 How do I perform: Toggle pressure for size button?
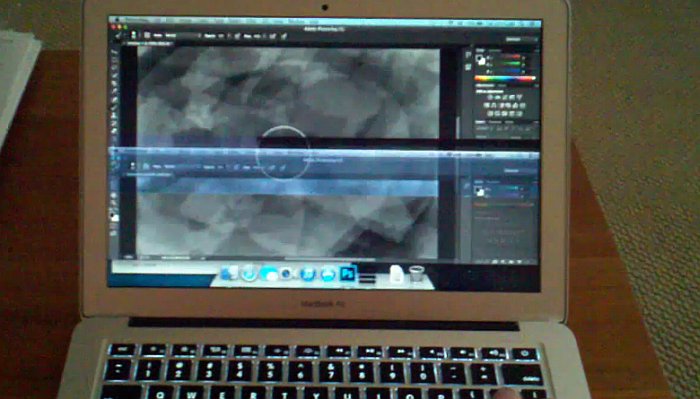[283, 35]
